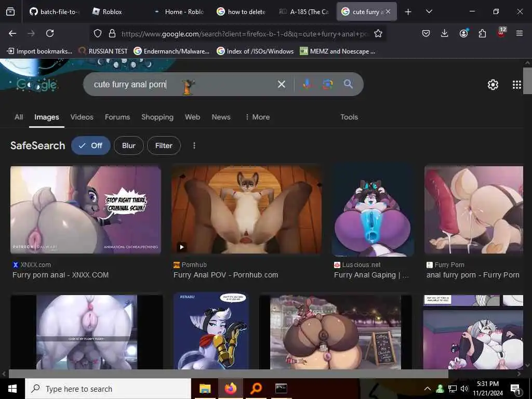Screen dimensions: 532x399
Task: Click the forward navigation arrow
Action: pos(31,33)
